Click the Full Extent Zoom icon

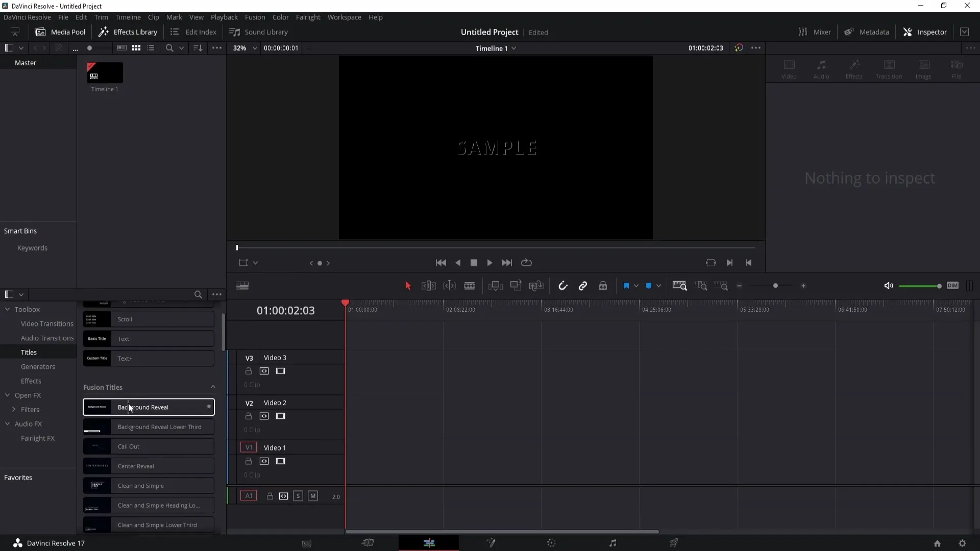pos(679,286)
